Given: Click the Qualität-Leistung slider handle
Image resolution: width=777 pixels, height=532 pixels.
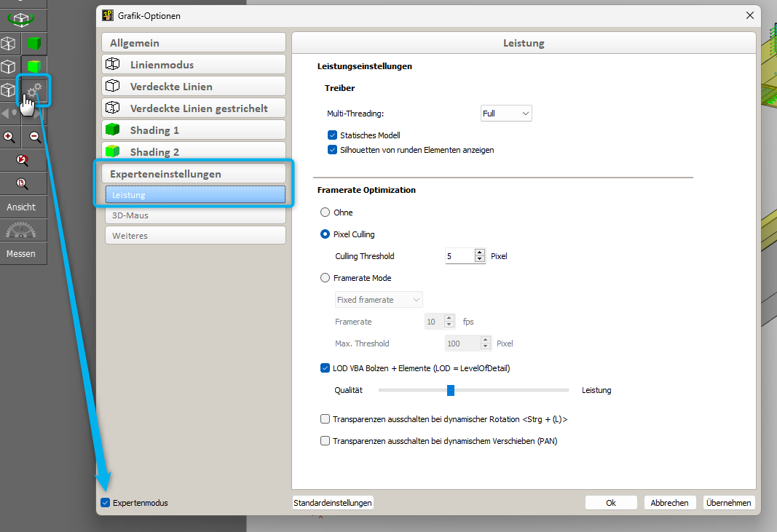Looking at the screenshot, I should (451, 391).
